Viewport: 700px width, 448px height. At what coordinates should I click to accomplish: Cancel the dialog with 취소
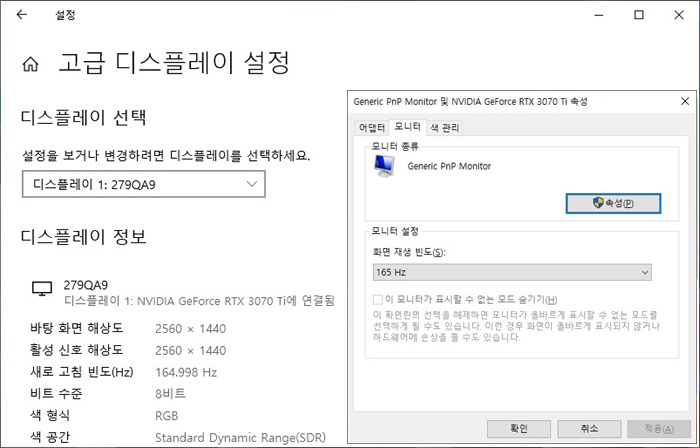pyautogui.click(x=589, y=428)
